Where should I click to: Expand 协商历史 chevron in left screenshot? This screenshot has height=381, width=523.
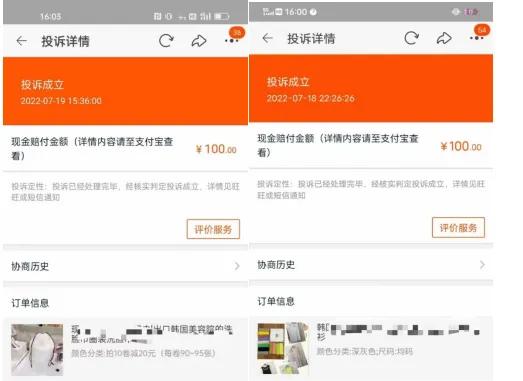[237, 266]
